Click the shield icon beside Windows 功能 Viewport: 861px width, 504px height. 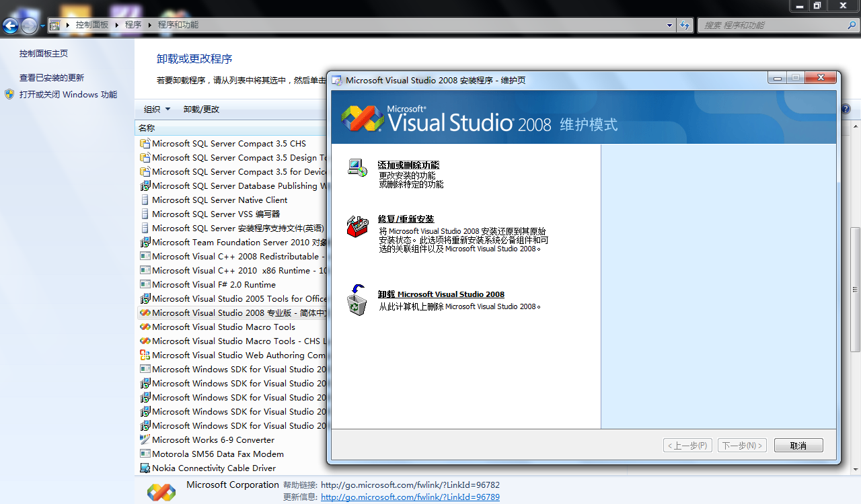click(x=9, y=95)
